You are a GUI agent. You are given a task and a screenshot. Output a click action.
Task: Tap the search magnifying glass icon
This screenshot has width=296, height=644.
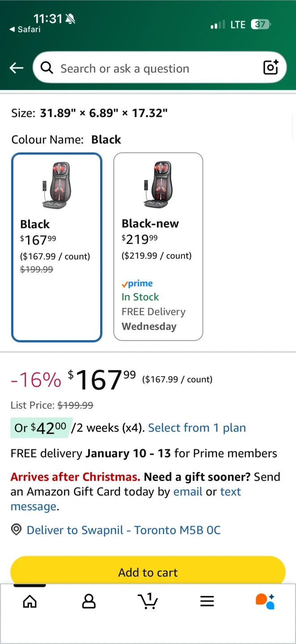pos(47,68)
